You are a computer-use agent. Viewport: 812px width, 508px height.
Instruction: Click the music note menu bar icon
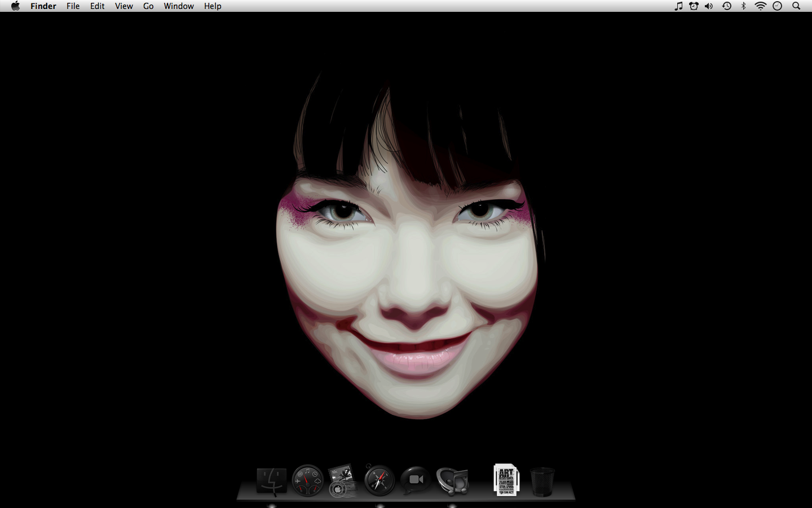click(x=678, y=6)
